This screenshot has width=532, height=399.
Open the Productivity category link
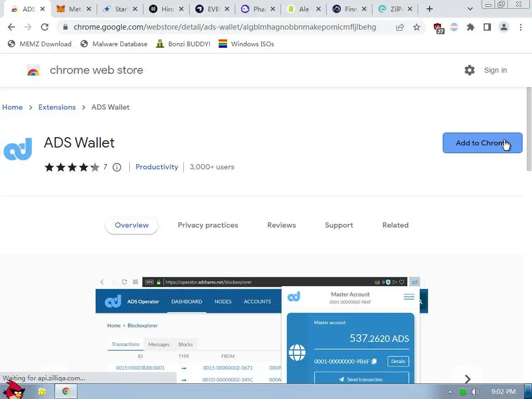(157, 167)
